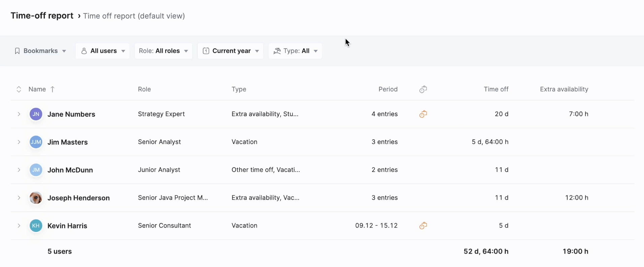Sort by the Role column header
The image size is (644, 267).
point(144,89)
